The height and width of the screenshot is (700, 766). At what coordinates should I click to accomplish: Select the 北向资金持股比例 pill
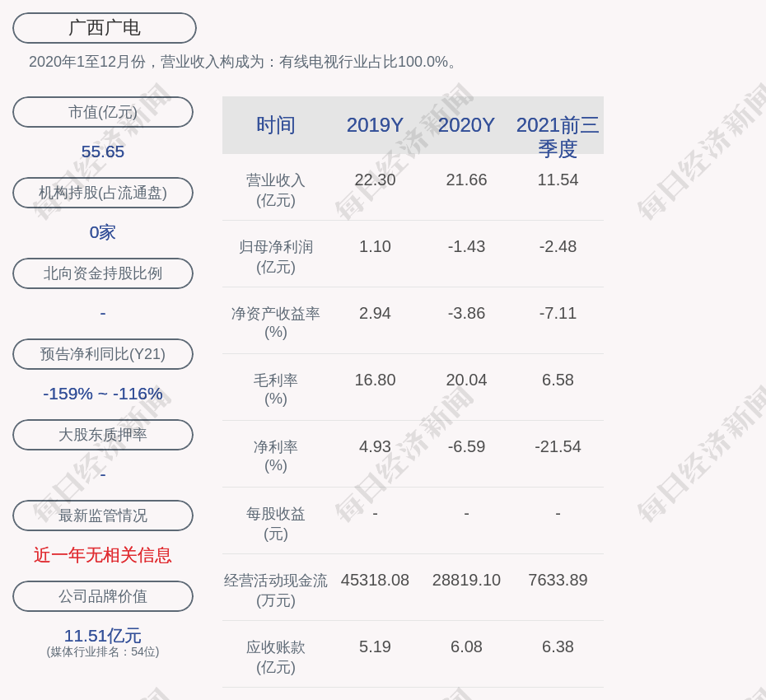coord(103,273)
